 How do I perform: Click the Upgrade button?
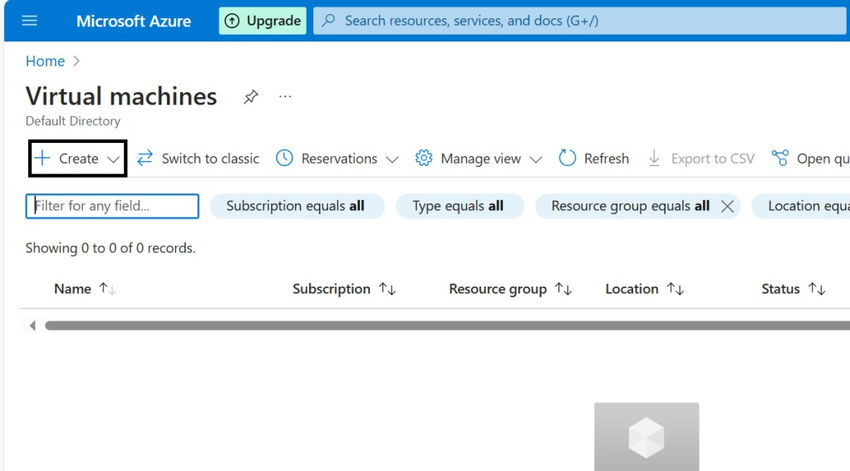[263, 21]
